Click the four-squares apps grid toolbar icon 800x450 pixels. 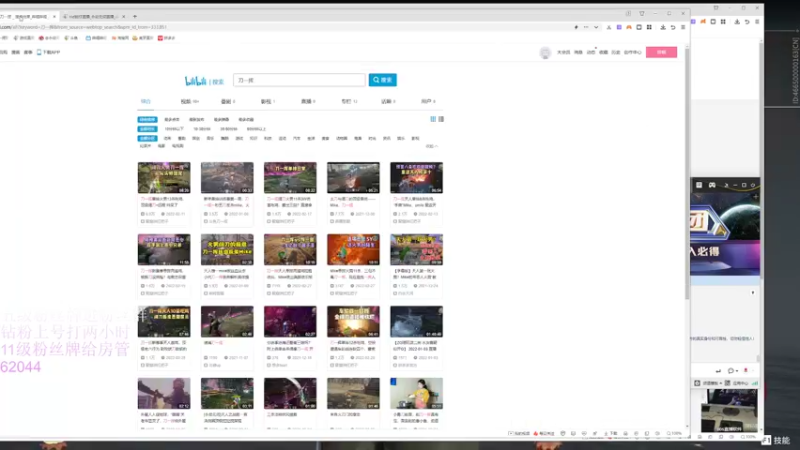(649, 27)
